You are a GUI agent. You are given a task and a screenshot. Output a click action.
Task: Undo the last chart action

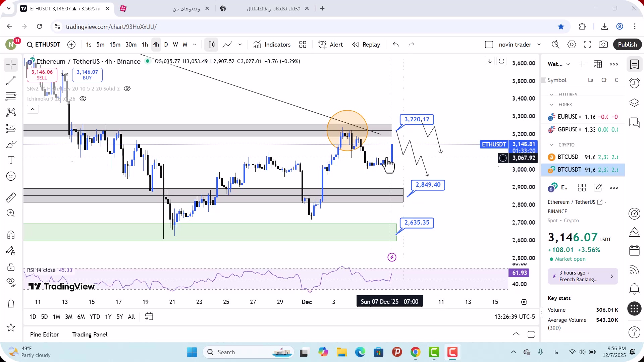tap(396, 45)
